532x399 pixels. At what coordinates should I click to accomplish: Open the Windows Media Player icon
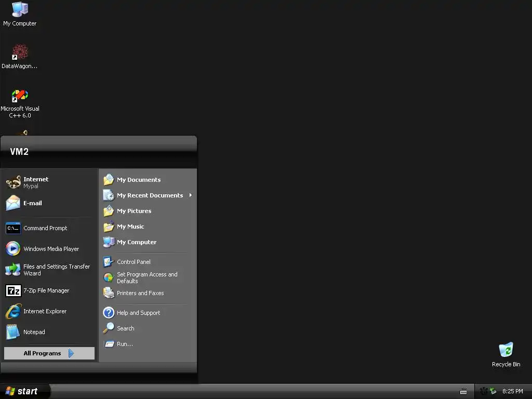pyautogui.click(x=13, y=249)
